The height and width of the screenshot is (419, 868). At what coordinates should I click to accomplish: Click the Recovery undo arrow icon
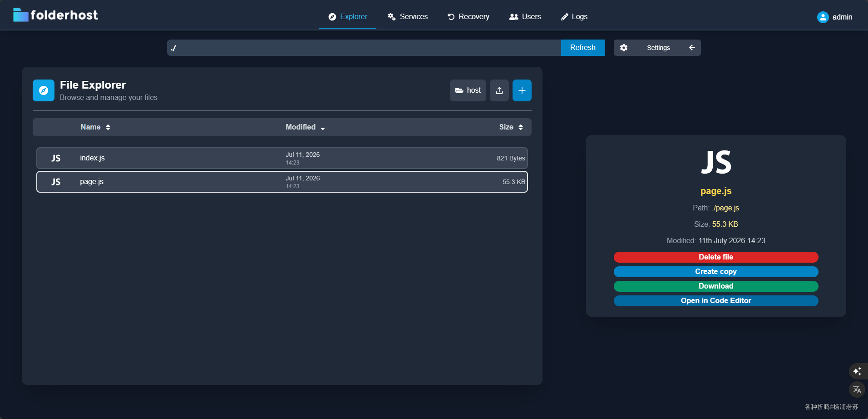point(451,17)
